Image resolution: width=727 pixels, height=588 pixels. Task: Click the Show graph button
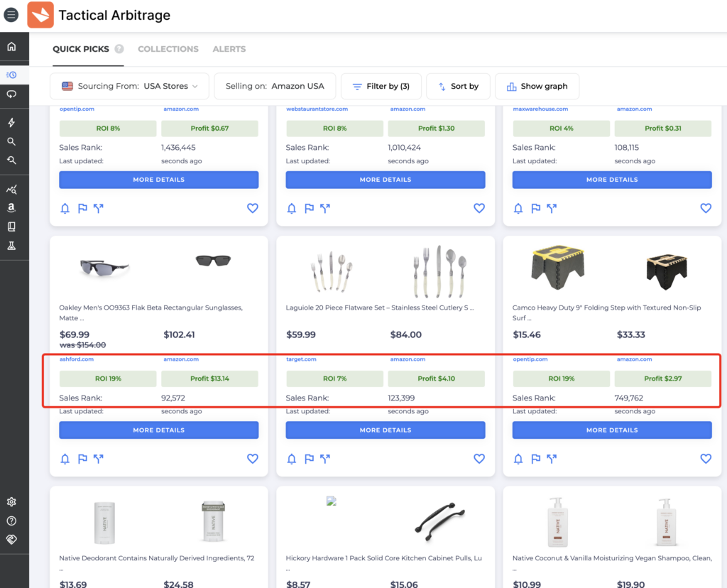coord(537,86)
